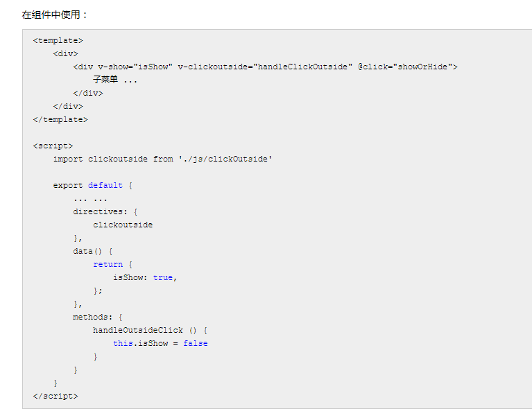The width and height of the screenshot is (532, 418).
Task: Click the data() { line
Action: pyautogui.click(x=92, y=251)
